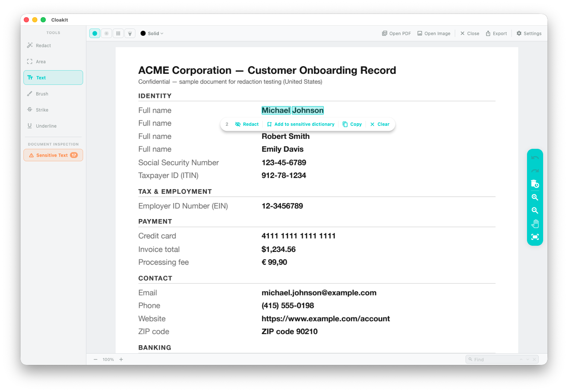Open the Export option
Image resolution: width=568 pixels, height=392 pixels.
[496, 33]
